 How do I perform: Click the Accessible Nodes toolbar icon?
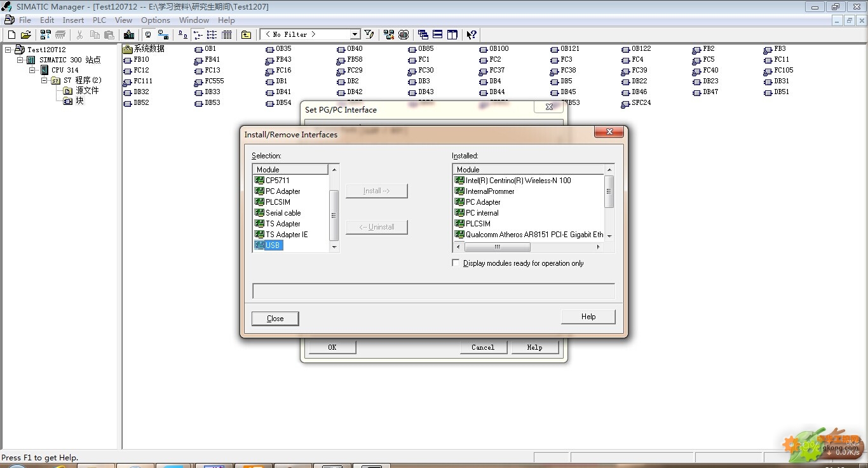pyautogui.click(x=46, y=34)
